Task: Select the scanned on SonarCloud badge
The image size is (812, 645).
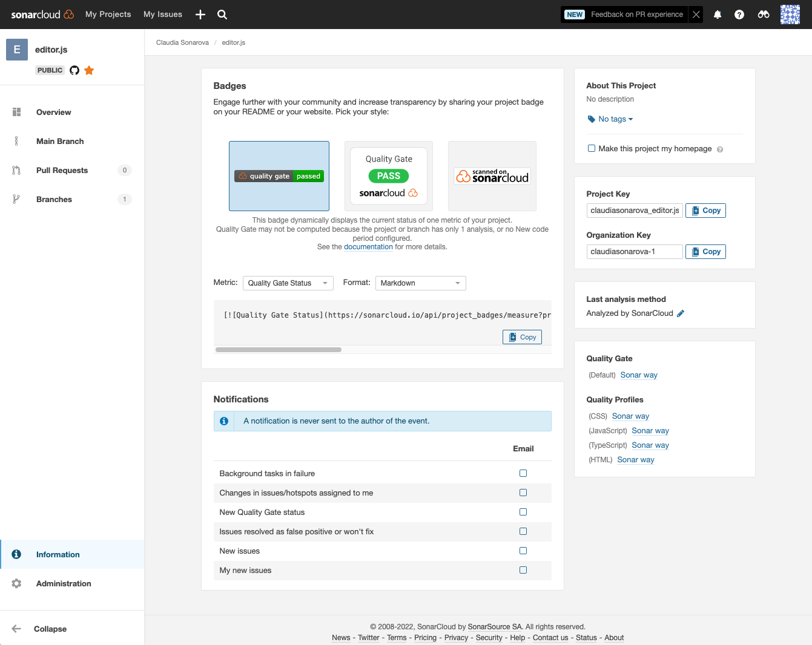Action: point(492,176)
